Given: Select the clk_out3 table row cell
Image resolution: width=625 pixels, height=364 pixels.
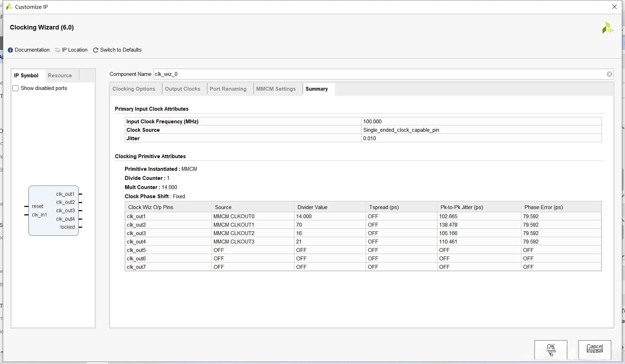Looking at the screenshot, I should pos(168,233).
